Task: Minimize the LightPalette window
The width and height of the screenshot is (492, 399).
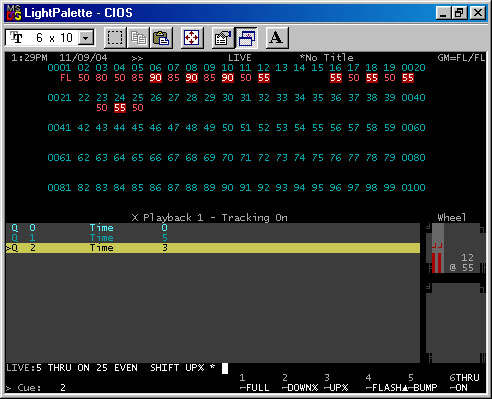Action: tap(443, 13)
